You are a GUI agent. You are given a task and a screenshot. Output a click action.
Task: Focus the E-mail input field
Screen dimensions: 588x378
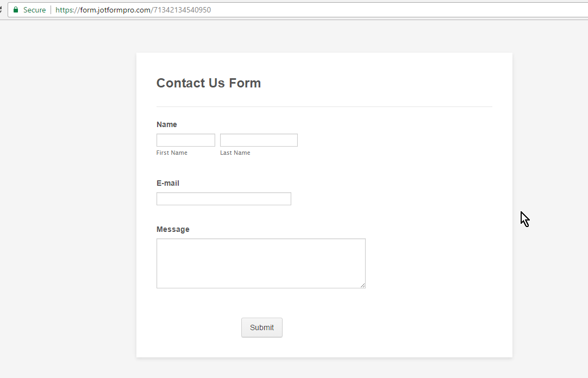coord(224,199)
